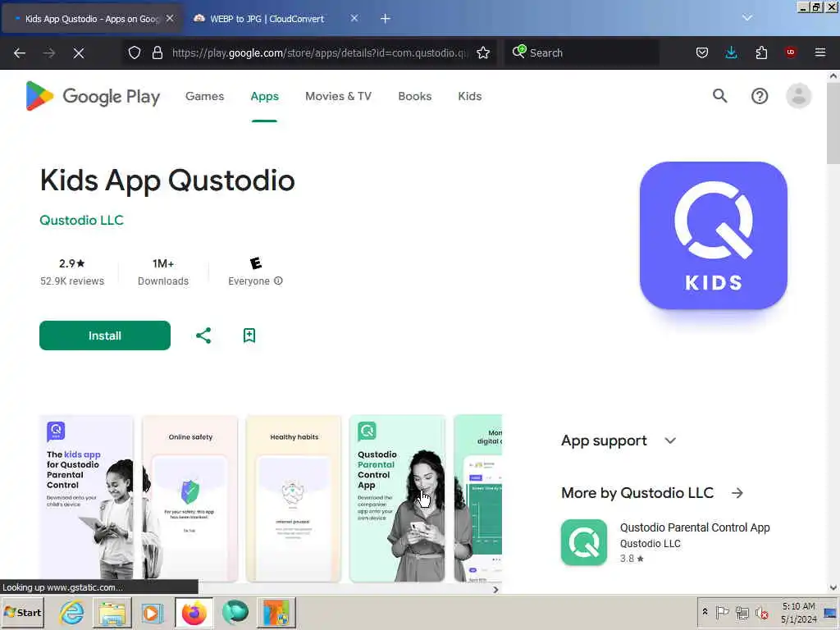840x630 pixels.
Task: Open the Healthy habits screenshot
Action: point(294,498)
